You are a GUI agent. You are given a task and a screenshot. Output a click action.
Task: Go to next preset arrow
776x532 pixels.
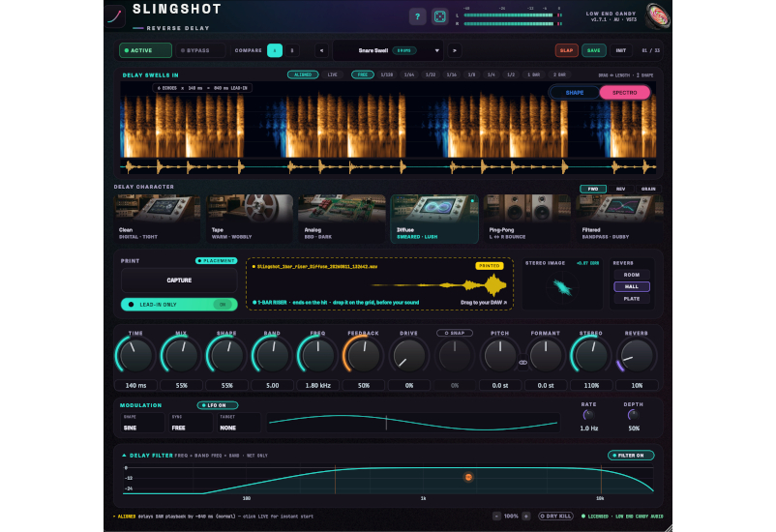455,50
